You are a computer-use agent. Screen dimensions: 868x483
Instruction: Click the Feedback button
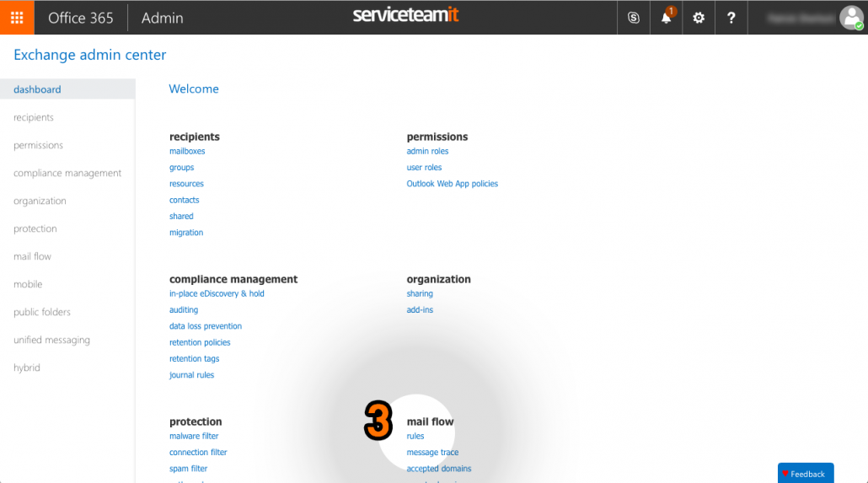pyautogui.click(x=806, y=474)
